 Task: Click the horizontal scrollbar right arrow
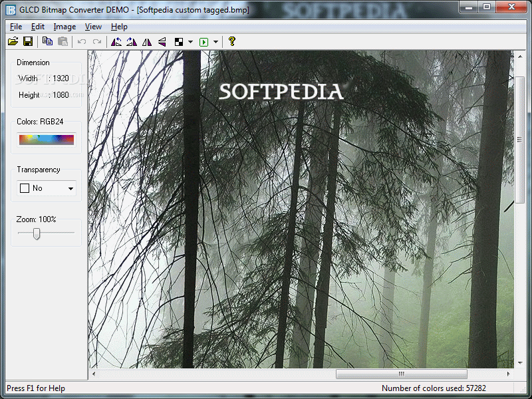[508, 374]
